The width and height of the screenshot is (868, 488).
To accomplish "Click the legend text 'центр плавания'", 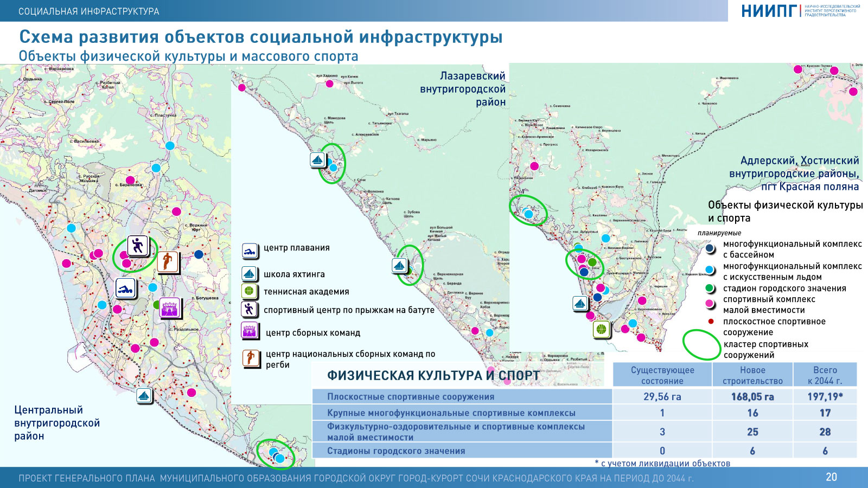I will pos(297,248).
